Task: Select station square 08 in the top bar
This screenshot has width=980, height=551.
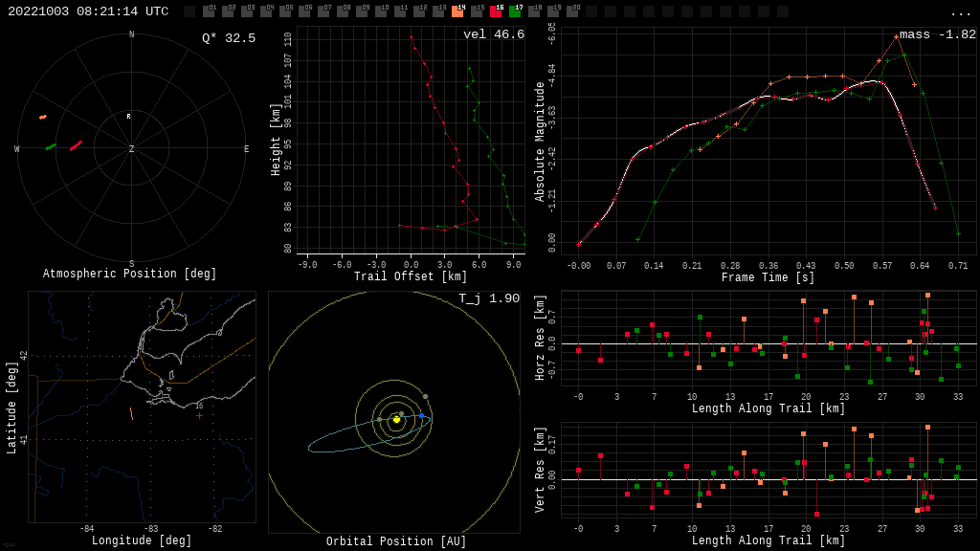Action: [343, 11]
